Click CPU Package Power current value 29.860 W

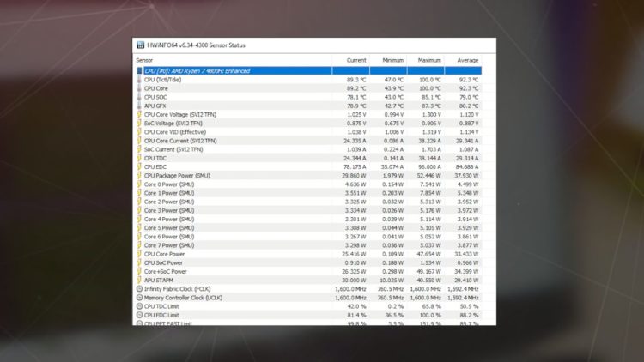pyautogui.click(x=354, y=175)
